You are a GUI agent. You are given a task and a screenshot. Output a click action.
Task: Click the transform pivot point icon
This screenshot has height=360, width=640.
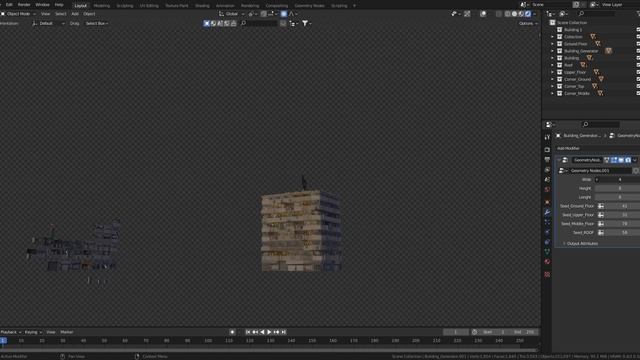pos(251,14)
